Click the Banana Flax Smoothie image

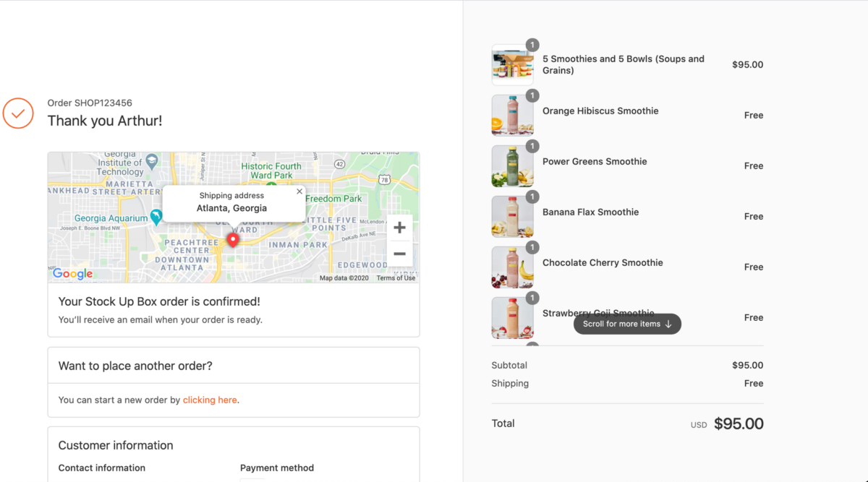(512, 217)
